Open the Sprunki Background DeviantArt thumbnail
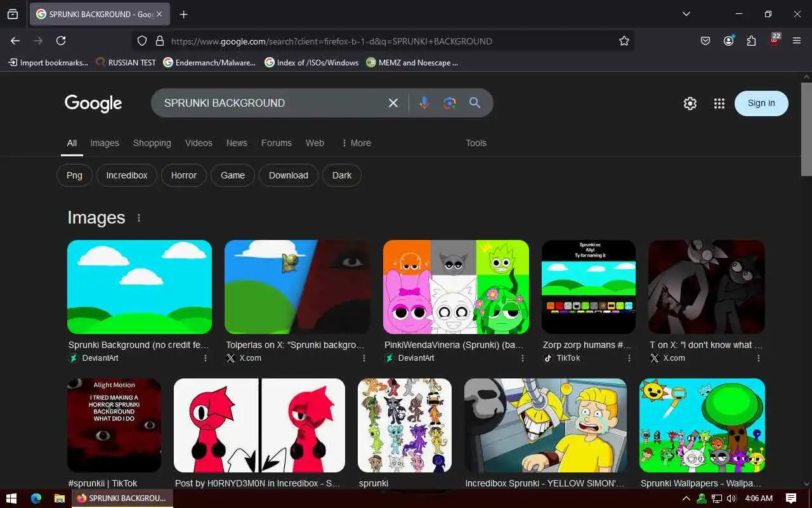The width and height of the screenshot is (812, 508). point(140,286)
